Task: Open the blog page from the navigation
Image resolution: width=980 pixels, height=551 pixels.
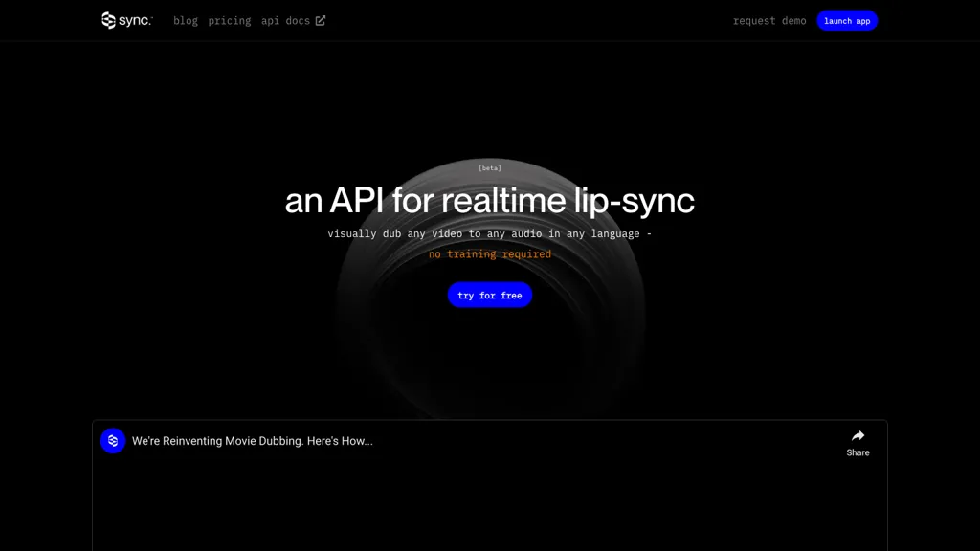Action: tap(185, 20)
